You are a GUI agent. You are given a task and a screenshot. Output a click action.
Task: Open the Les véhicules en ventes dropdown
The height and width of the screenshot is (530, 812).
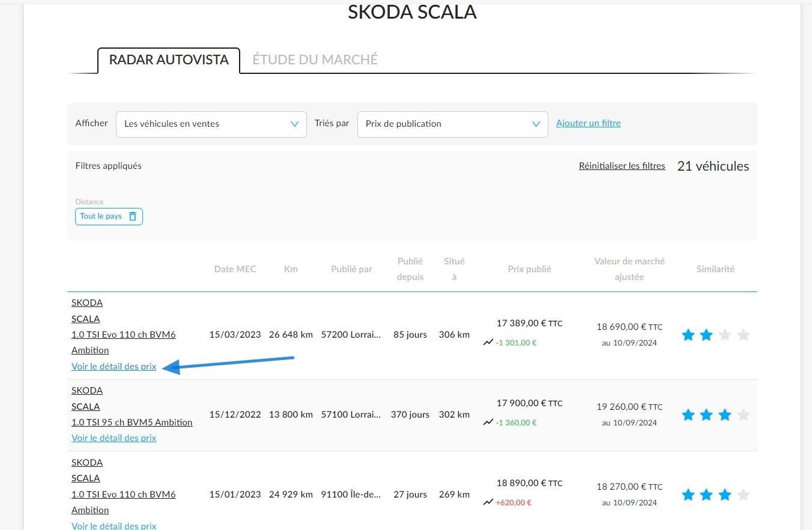coord(211,124)
